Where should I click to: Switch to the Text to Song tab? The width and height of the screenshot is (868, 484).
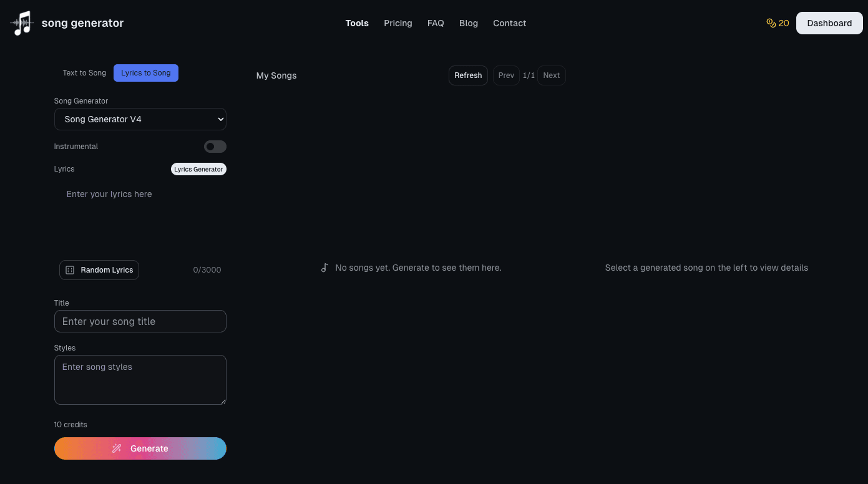click(84, 73)
